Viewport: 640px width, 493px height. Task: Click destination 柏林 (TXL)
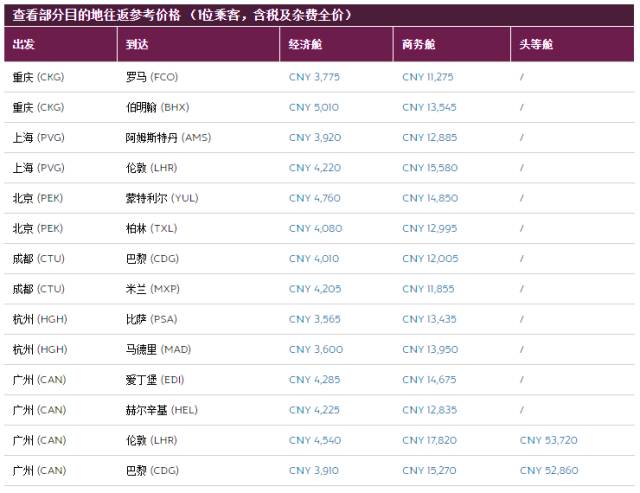coord(151,228)
